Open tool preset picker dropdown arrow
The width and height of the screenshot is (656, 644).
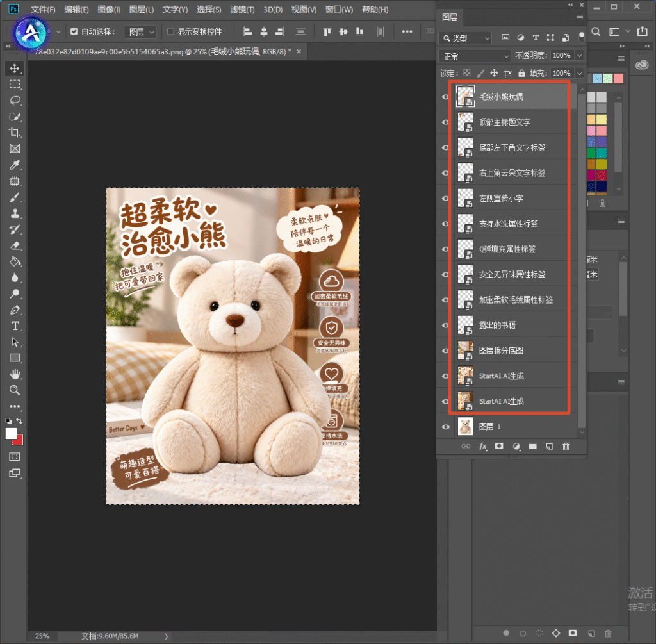pos(58,32)
